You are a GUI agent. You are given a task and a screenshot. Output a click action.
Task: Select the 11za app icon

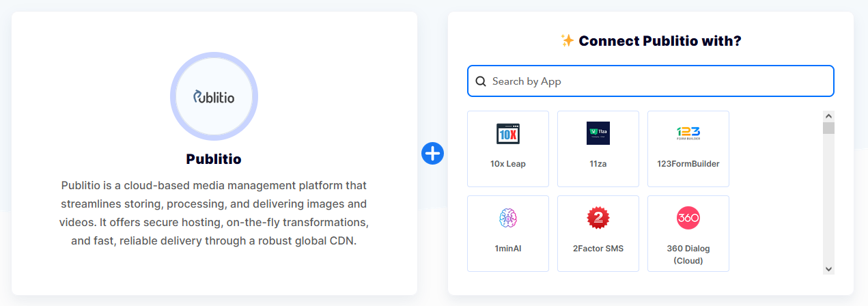tap(598, 133)
